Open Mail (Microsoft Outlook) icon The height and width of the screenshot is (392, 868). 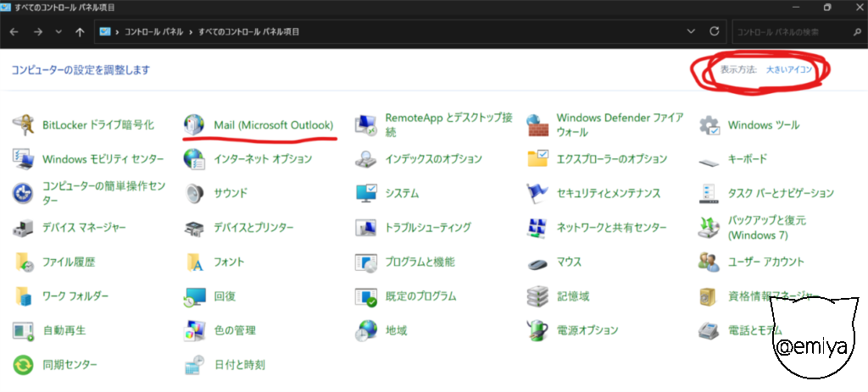[x=195, y=125]
